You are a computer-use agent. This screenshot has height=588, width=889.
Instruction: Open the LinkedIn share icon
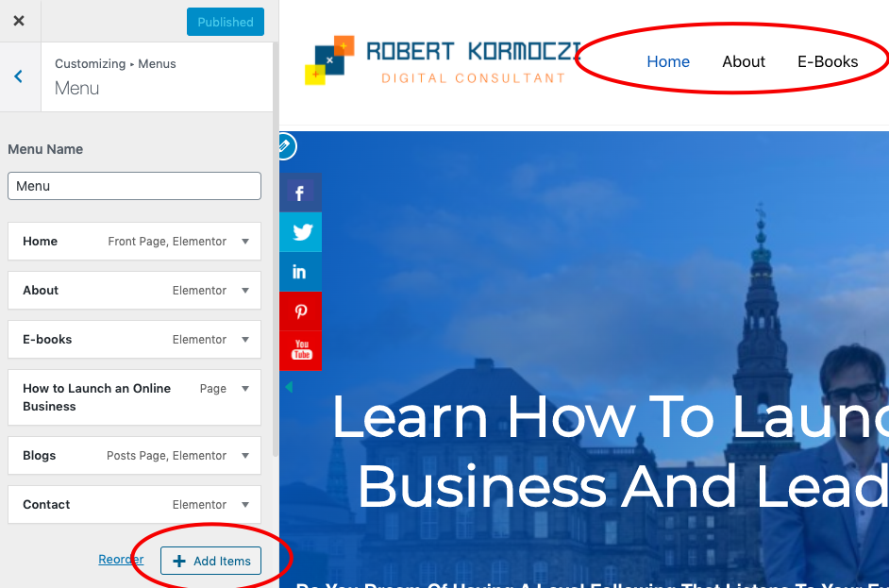click(300, 272)
